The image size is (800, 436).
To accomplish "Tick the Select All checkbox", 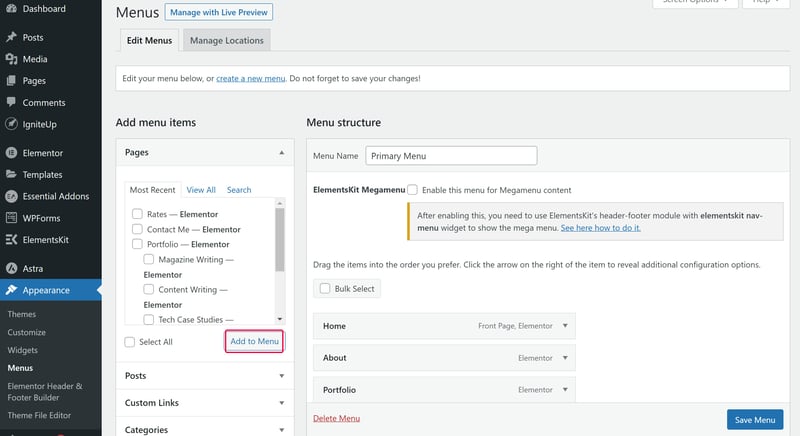I will 130,342.
